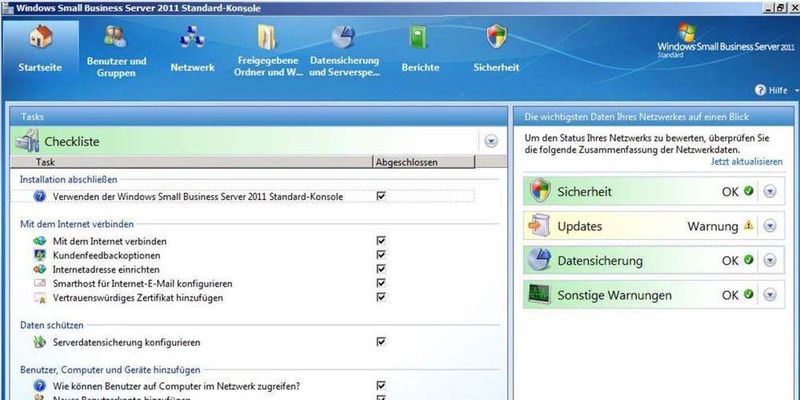This screenshot has width=800, height=400.
Task: Click the Sicherheit shield icon in navigation
Action: click(x=496, y=37)
